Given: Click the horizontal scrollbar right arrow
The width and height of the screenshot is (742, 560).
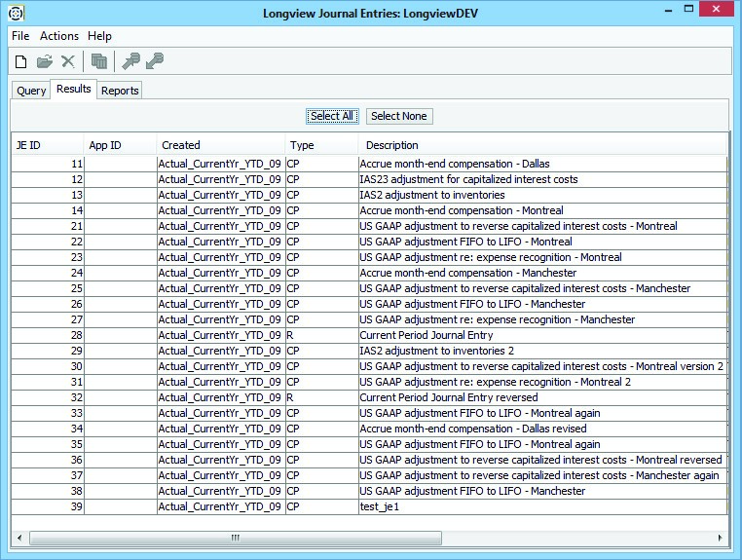Looking at the screenshot, I should click(x=719, y=538).
